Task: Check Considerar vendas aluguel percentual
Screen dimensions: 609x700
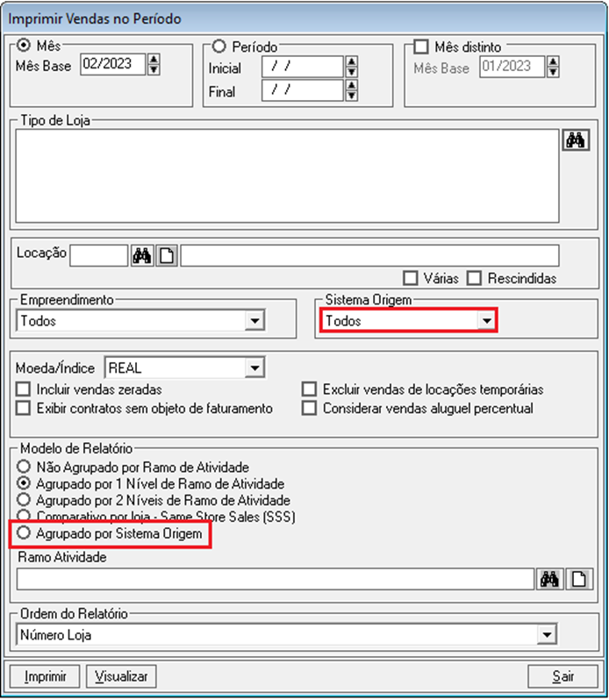Action: coord(309,408)
